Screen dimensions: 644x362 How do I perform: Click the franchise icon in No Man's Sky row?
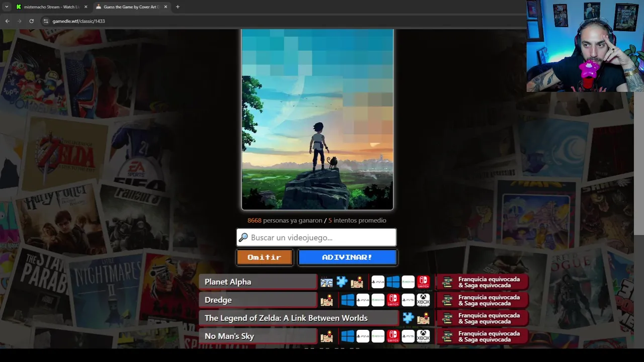[447, 336]
